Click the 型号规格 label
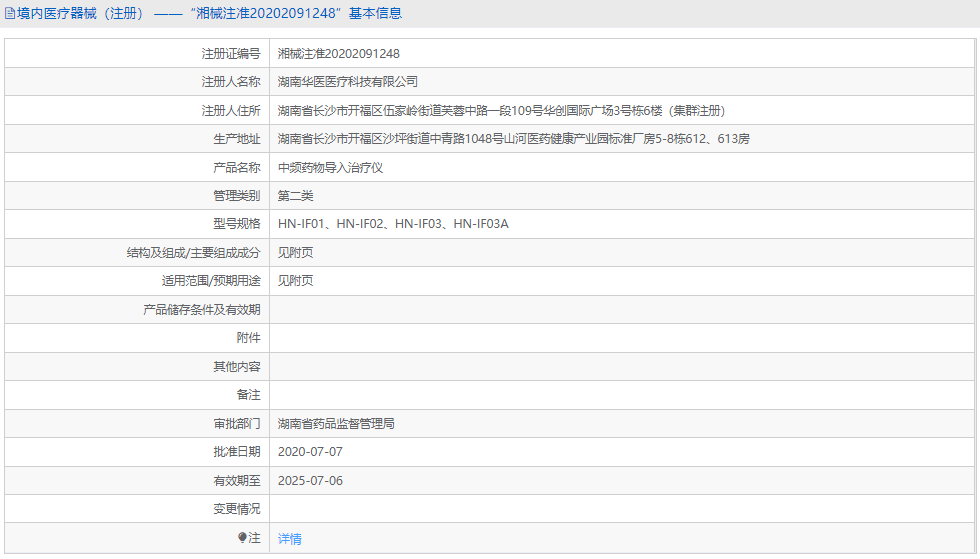 (237, 224)
